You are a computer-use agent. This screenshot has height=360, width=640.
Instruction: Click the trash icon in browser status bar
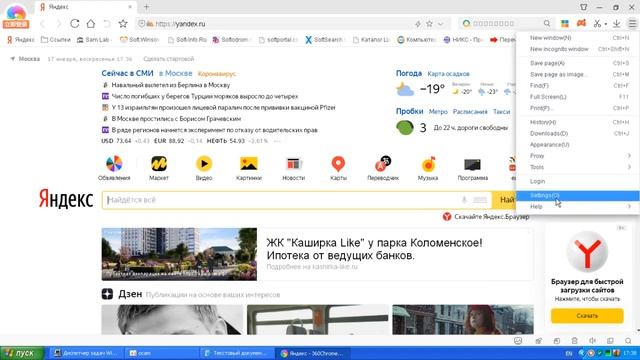(574, 341)
